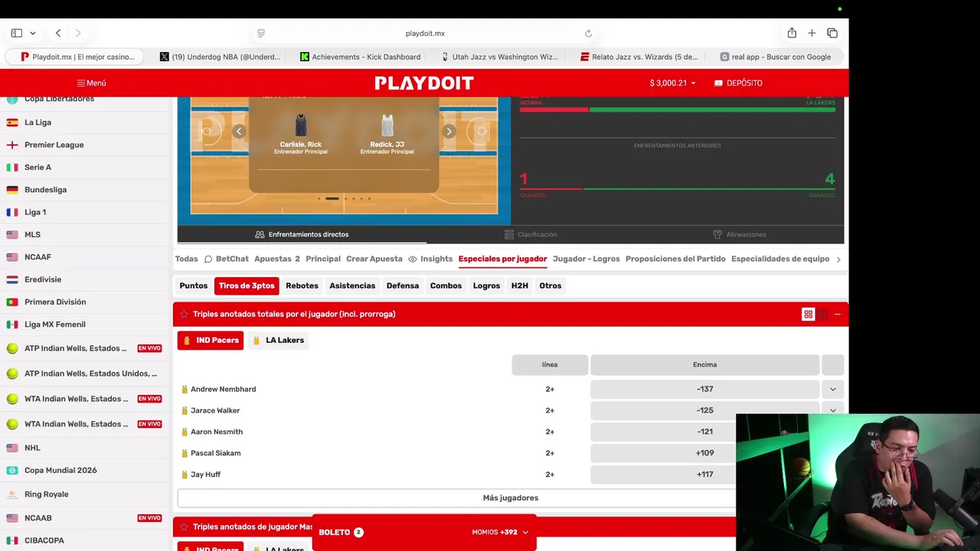Show the tab overview icon
Screen dimensions: 980x551
coord(832,33)
